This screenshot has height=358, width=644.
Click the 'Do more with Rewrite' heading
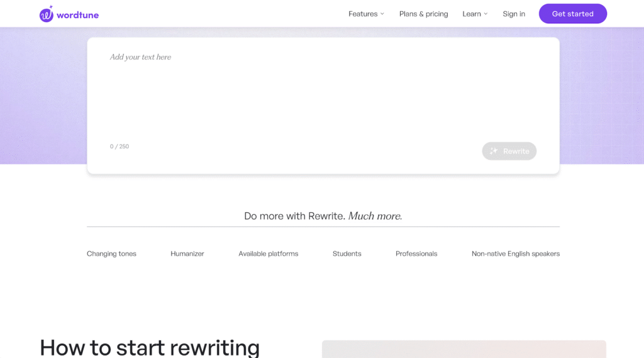pos(323,216)
